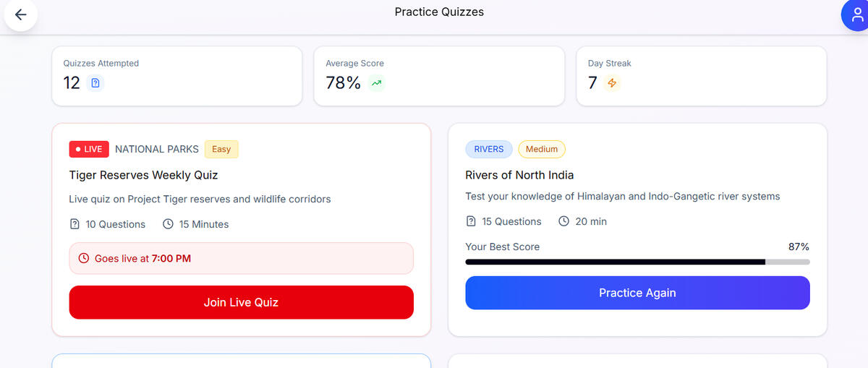Open the user profile icon

[x=857, y=15]
